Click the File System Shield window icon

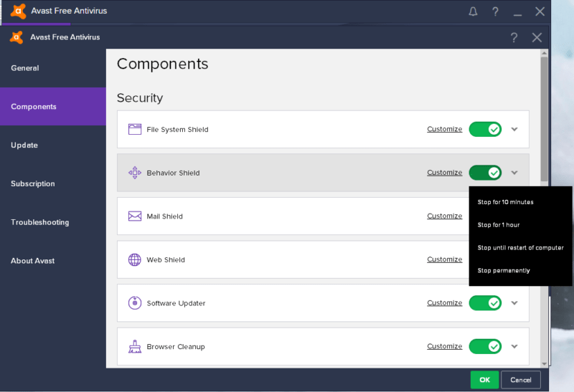click(x=135, y=129)
